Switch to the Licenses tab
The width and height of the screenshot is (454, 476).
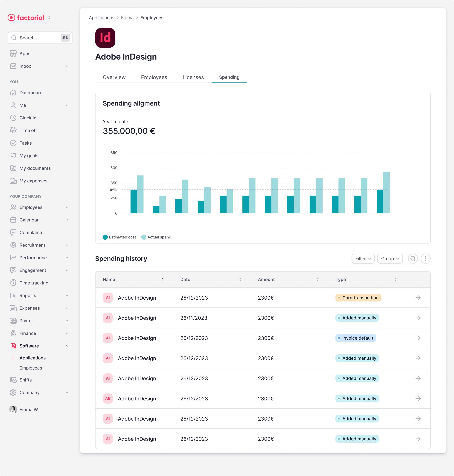pyautogui.click(x=193, y=77)
